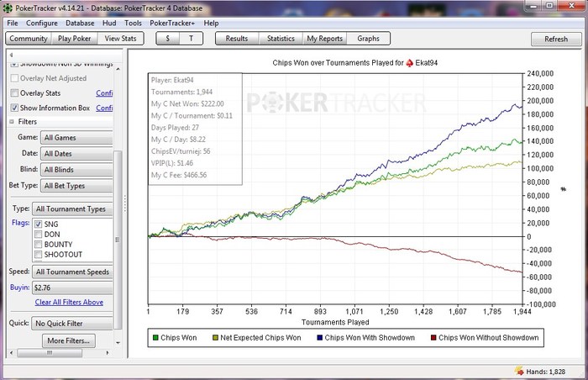Click the collapse arrow atop left panel
Screen dimensions: 588x380
coord(11,55)
